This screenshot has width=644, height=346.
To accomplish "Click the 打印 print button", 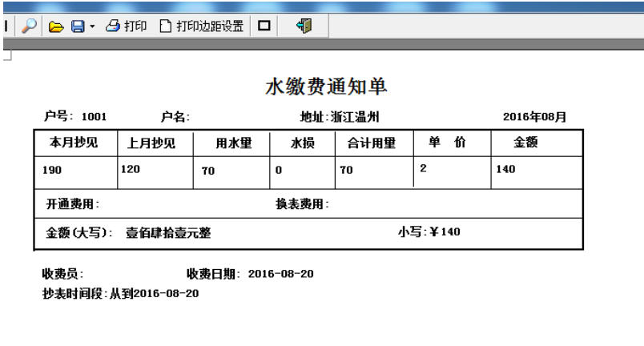I will [x=126, y=26].
